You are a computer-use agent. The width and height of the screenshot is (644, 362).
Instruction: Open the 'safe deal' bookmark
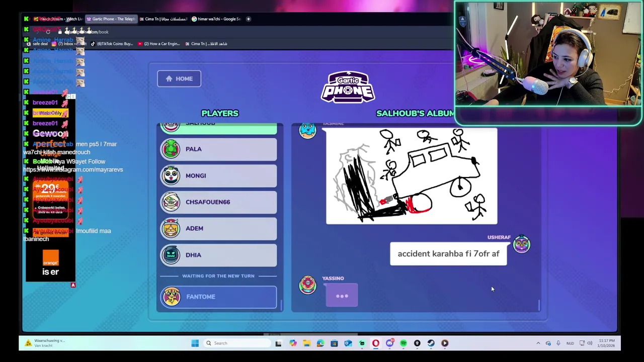pyautogui.click(x=37, y=44)
